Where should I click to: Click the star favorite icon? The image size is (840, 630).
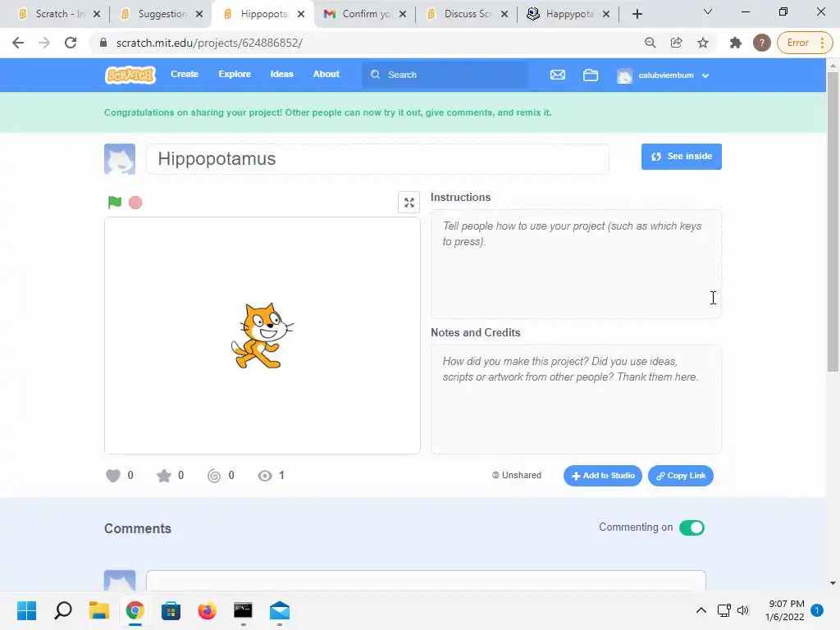163,476
